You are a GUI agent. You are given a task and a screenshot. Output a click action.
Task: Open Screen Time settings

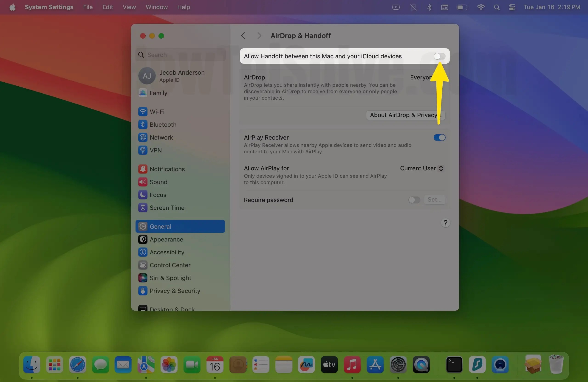(x=167, y=208)
